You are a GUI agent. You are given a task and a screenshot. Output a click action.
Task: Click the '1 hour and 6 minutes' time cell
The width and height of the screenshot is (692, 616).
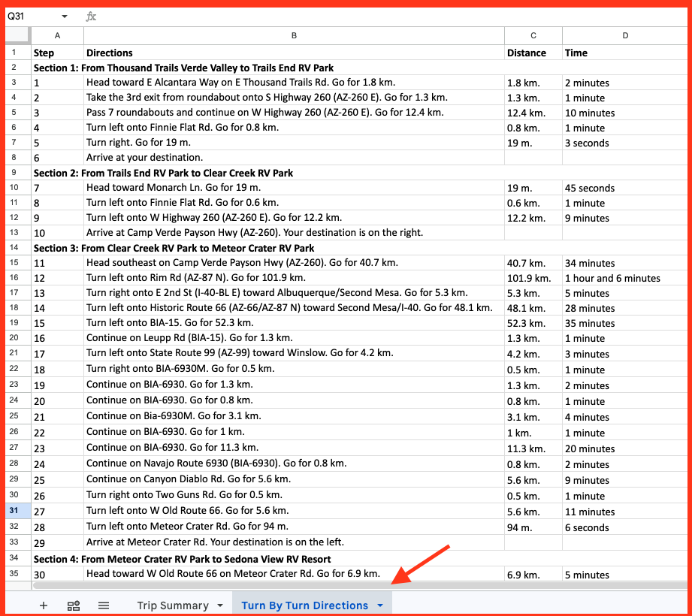625,277
